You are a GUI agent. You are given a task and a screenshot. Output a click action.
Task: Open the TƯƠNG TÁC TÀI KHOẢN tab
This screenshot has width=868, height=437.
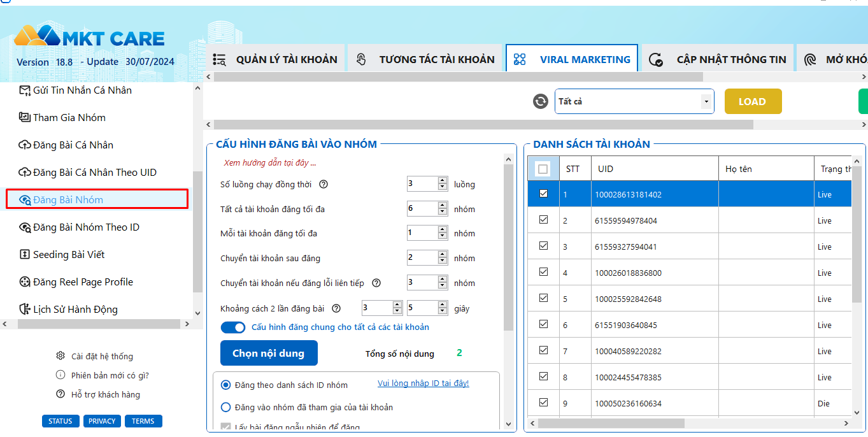pos(425,60)
